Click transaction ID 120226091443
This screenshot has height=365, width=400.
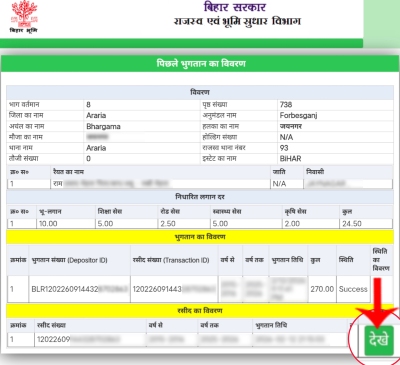click(x=157, y=289)
